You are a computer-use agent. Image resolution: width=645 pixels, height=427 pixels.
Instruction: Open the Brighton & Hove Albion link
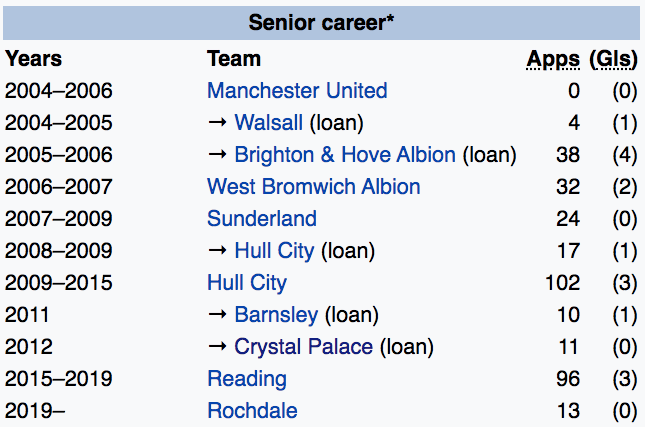(x=345, y=155)
